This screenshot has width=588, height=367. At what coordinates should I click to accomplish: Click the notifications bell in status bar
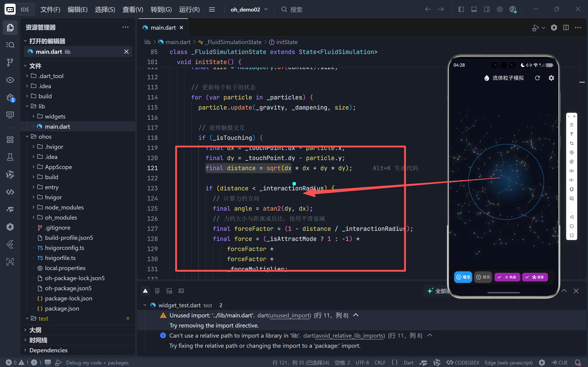click(x=578, y=362)
